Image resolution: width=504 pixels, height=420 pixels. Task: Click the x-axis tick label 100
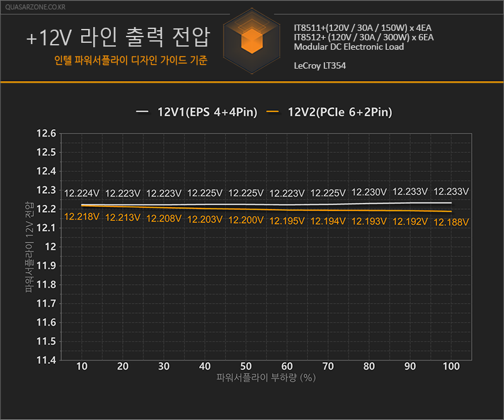451,366
